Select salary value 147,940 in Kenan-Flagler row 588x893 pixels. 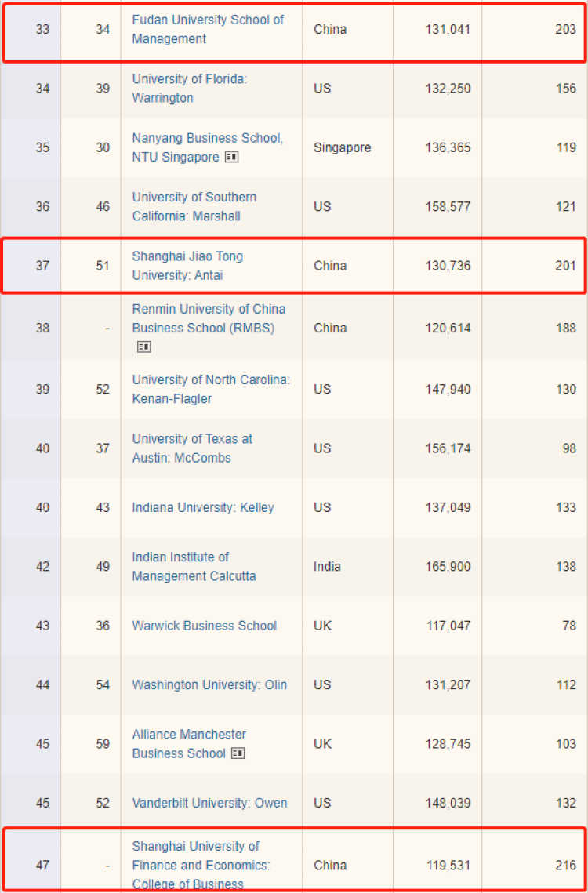pyautogui.click(x=448, y=389)
